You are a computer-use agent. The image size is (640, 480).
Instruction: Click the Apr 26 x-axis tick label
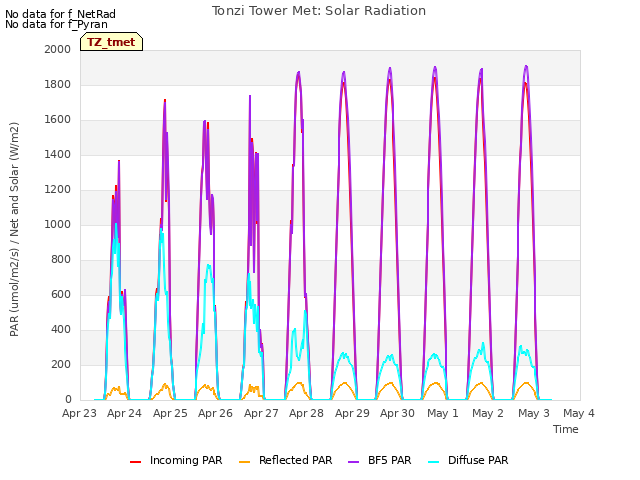click(x=216, y=413)
